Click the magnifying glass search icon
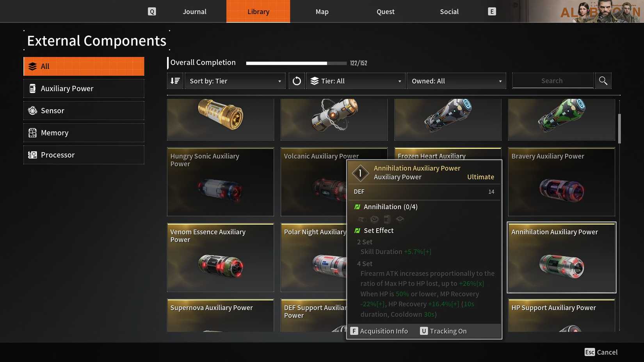The height and width of the screenshot is (362, 644). click(x=603, y=81)
